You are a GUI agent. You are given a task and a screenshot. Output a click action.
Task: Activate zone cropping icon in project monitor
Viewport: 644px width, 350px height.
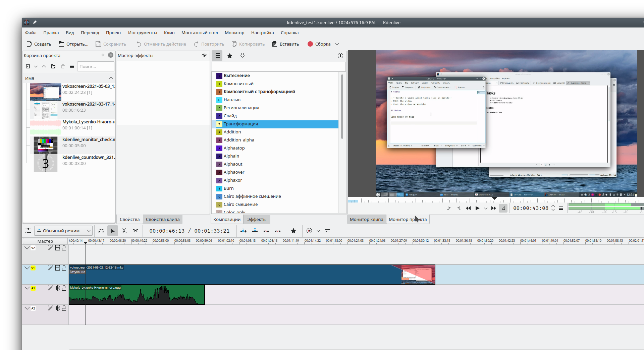pyautogui.click(x=503, y=208)
